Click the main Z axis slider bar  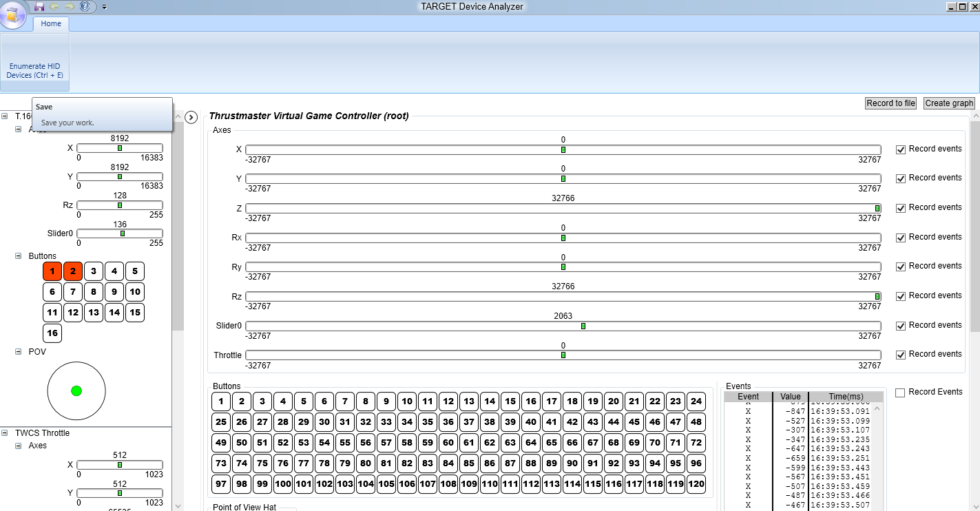[x=563, y=208]
